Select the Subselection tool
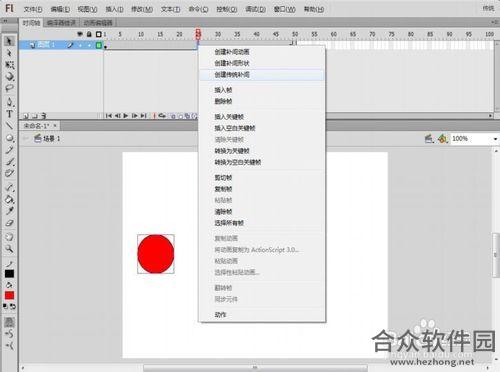Screen dimensions: 500x372 tap(9, 53)
